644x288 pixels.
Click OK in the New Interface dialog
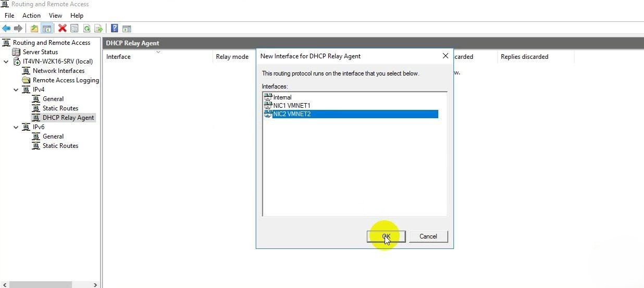[x=386, y=236]
